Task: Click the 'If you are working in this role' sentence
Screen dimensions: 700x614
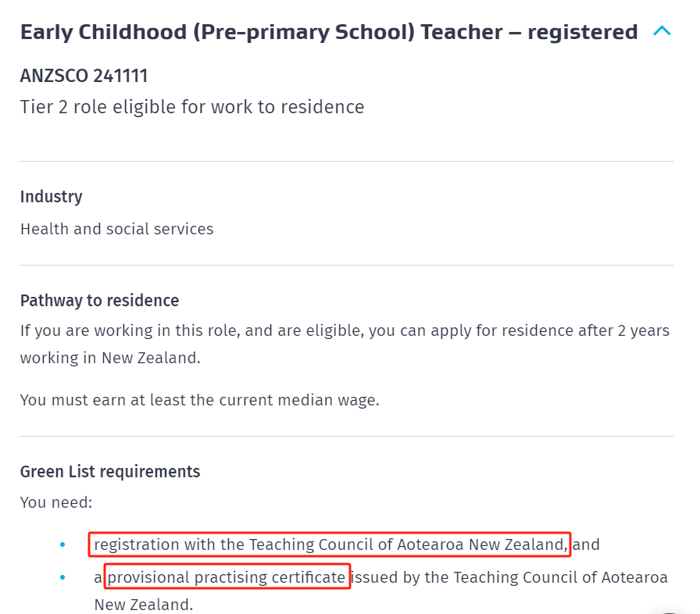Action: 345,330
